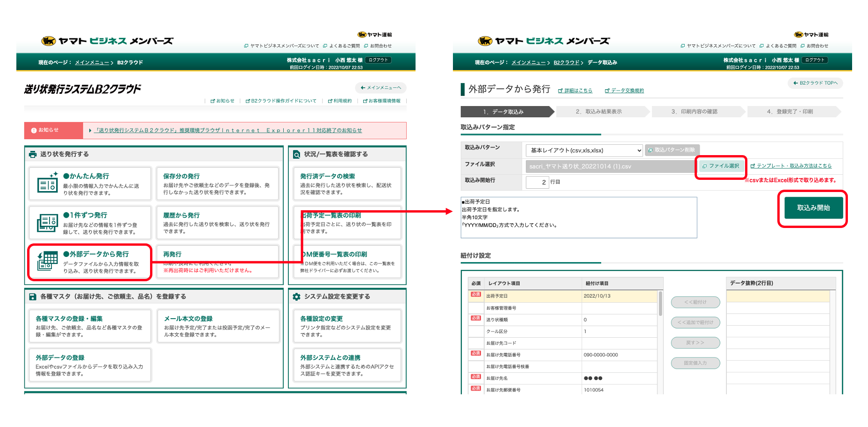Open the 利用規約 link
Screen dimensions: 868x427
(340, 101)
